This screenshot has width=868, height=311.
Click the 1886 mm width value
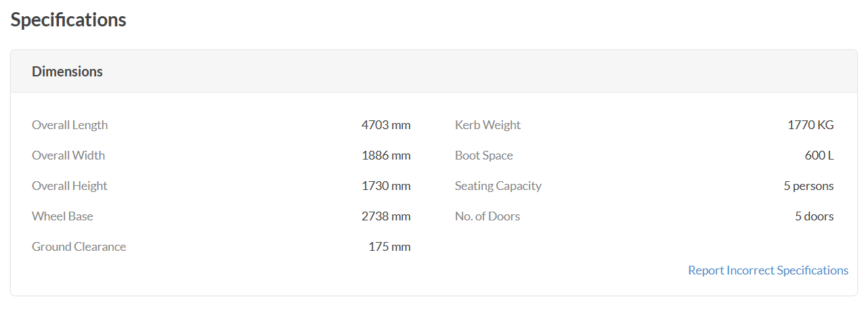[x=386, y=155]
